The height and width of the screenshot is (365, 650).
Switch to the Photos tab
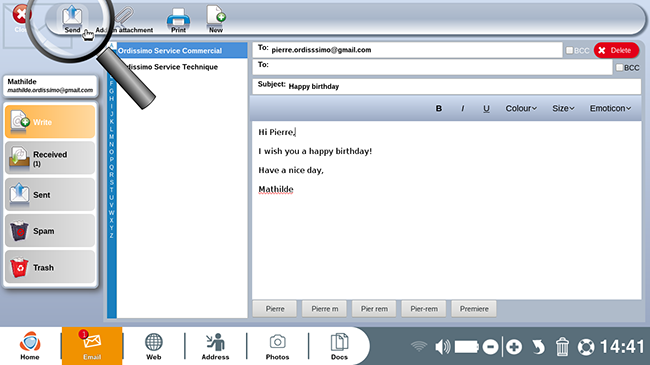pos(277,346)
